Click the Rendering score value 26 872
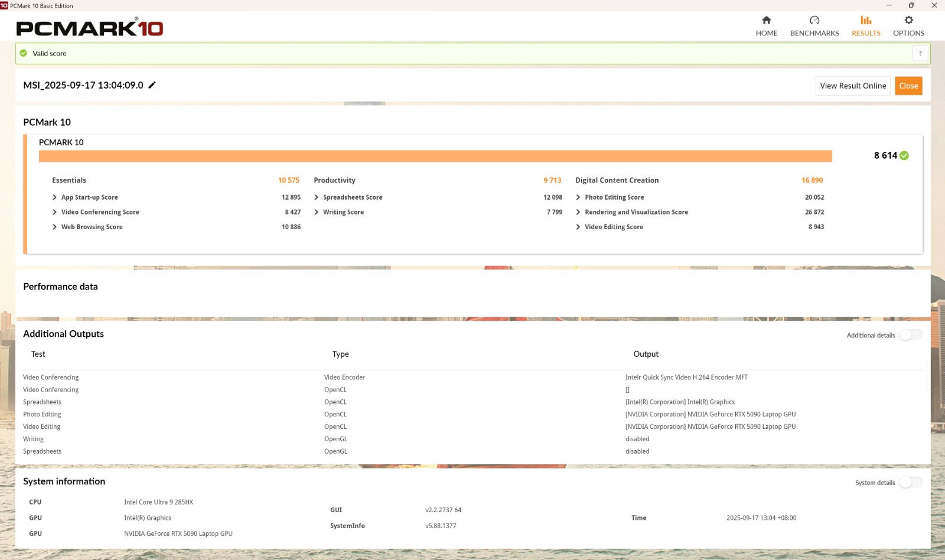 [x=814, y=212]
